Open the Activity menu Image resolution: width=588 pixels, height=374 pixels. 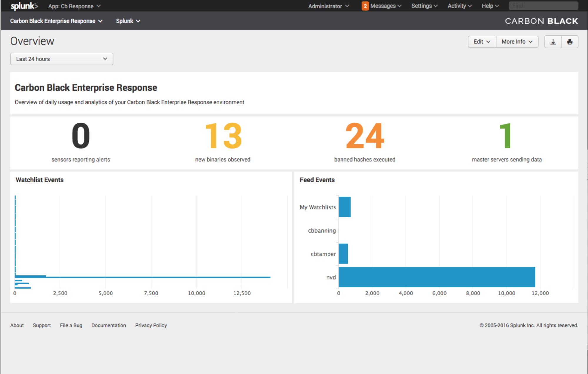(x=459, y=6)
